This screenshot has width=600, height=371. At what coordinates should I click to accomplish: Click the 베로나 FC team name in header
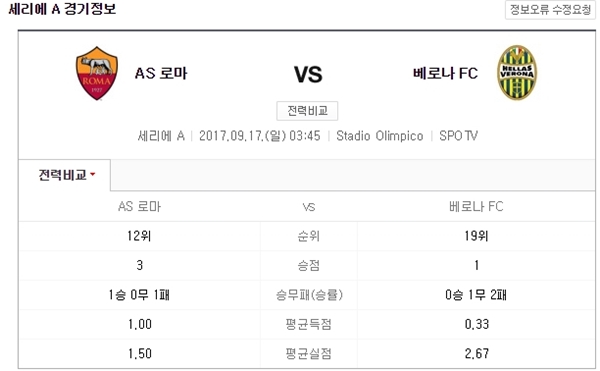point(445,73)
